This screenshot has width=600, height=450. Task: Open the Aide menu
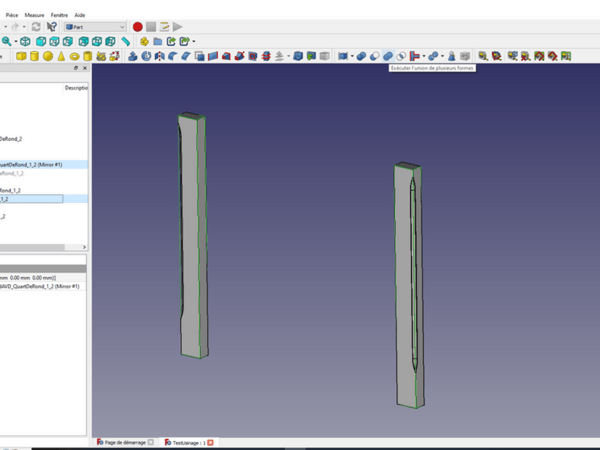point(80,16)
